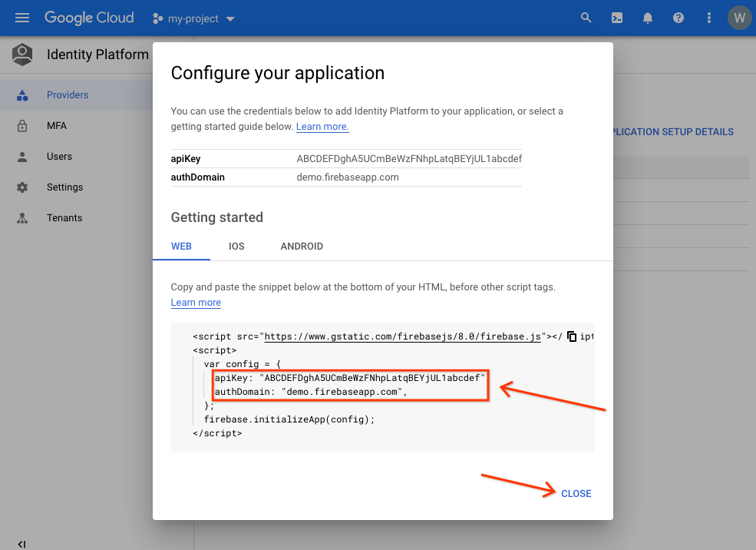The width and height of the screenshot is (756, 550).
Task: Open the three-dot more options menu
Action: click(708, 18)
